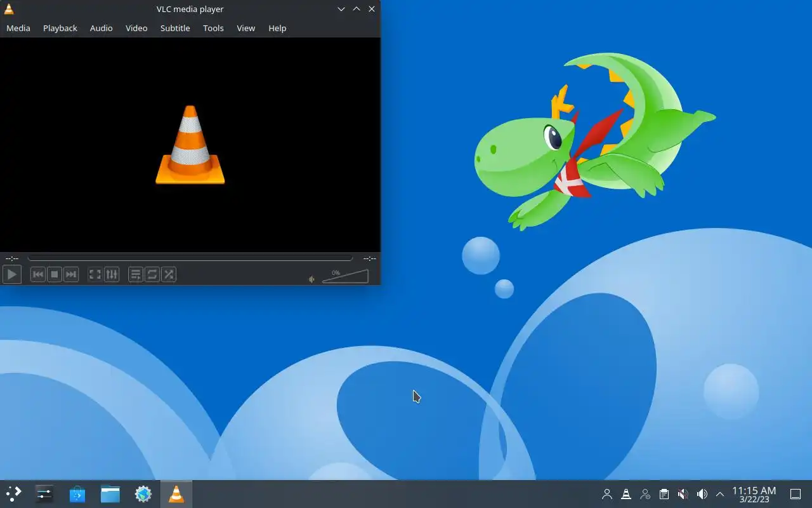
Task: Click the muted audio tray icon
Action: (683, 494)
